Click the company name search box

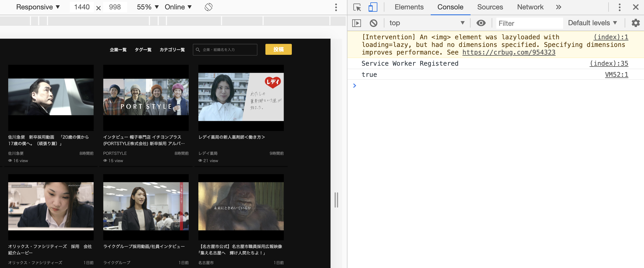tap(225, 50)
